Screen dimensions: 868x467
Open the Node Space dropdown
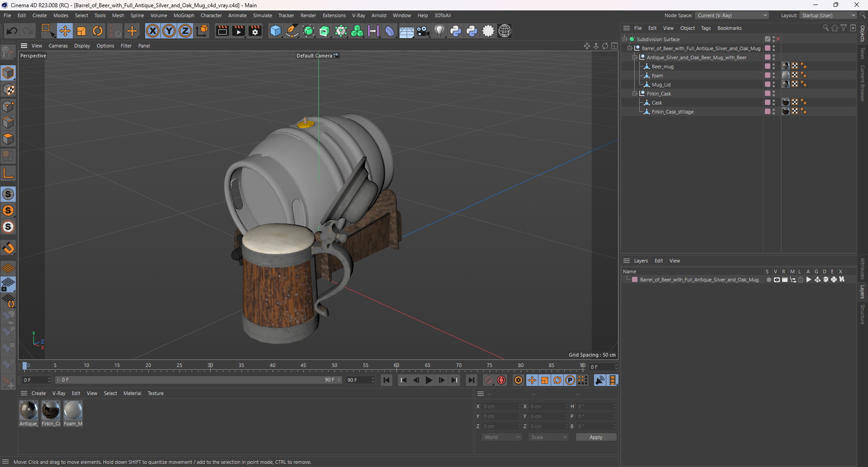[731, 15]
